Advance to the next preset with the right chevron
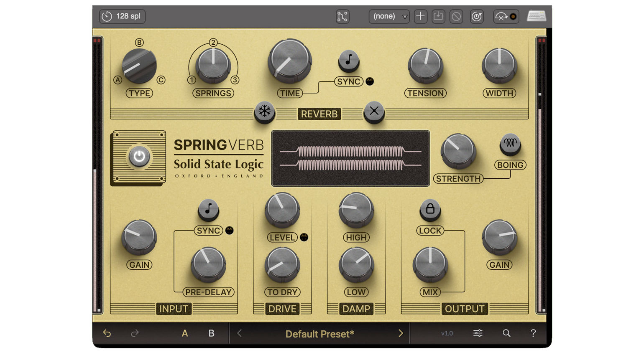Screen dimensions: 644x355 coord(400,333)
